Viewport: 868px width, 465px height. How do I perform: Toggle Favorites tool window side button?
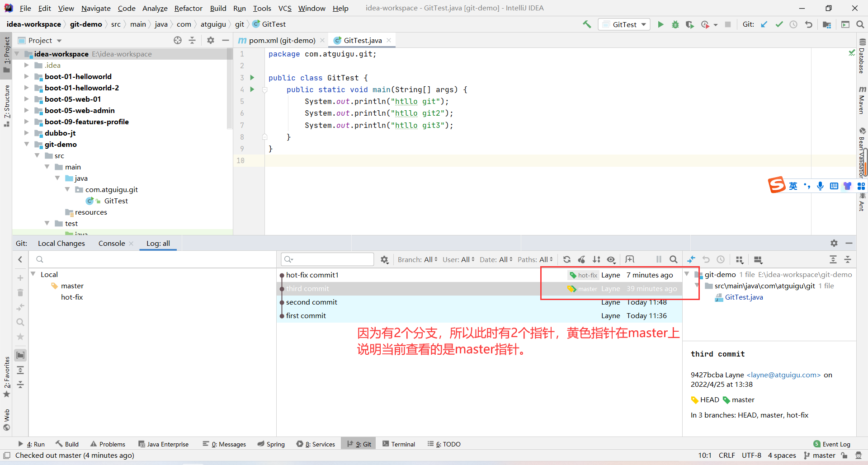tap(6, 376)
